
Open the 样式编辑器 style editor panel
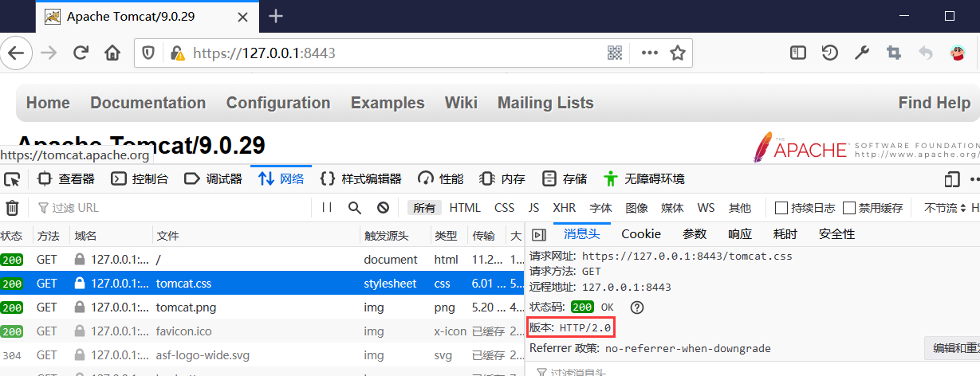360,178
